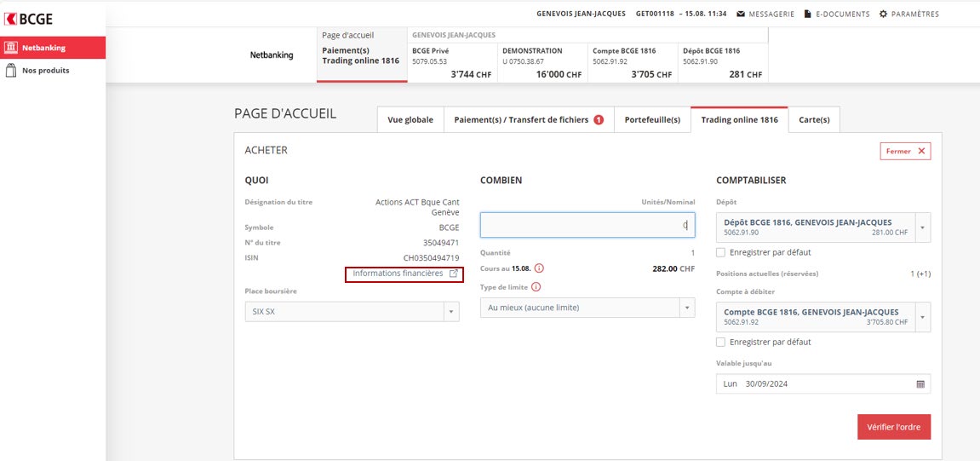980x461 pixels.
Task: Click the red notification badge on Paiement(s) tab
Action: pos(598,120)
